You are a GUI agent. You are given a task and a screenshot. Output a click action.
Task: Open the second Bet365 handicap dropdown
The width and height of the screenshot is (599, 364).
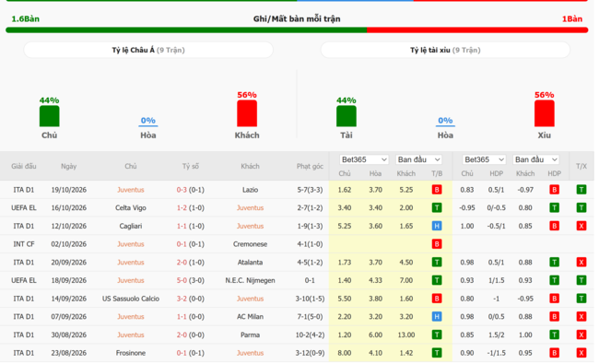(x=484, y=159)
